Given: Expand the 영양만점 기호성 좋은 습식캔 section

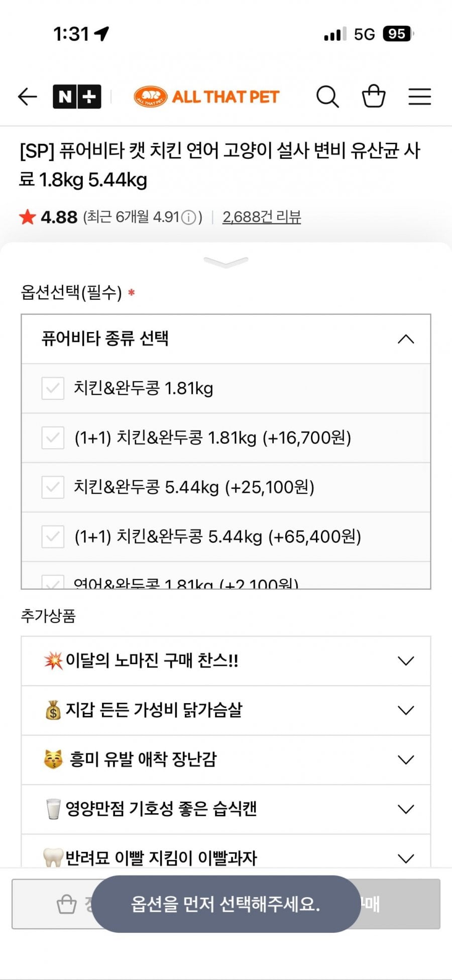Looking at the screenshot, I should [405, 809].
